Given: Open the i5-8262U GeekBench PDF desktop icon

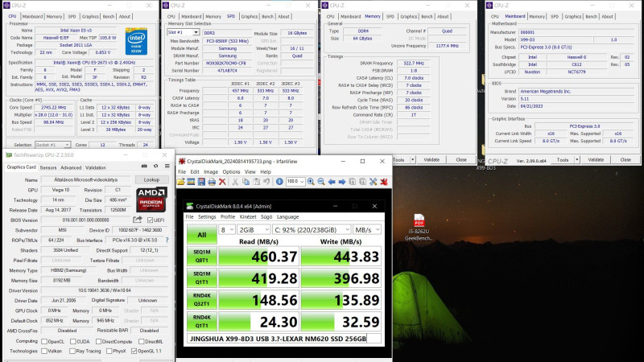Looking at the screenshot, I should [x=419, y=227].
